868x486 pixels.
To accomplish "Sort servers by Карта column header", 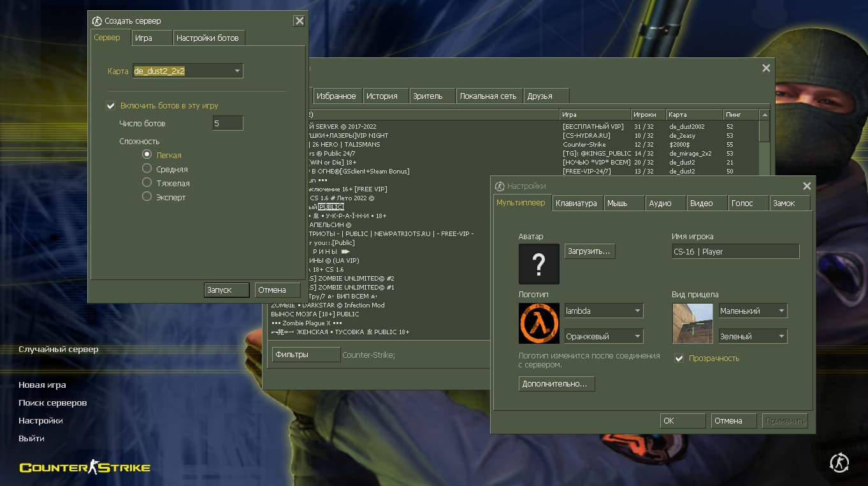I will [x=695, y=115].
